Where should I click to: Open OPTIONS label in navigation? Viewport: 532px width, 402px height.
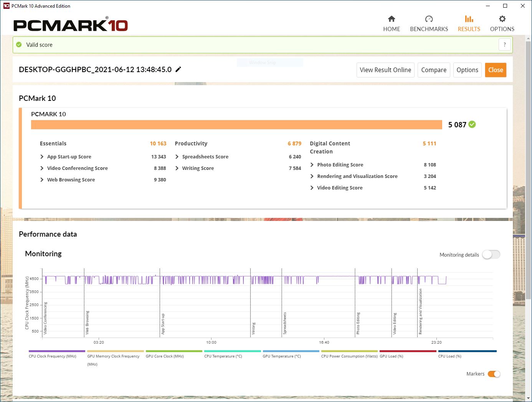[502, 29]
